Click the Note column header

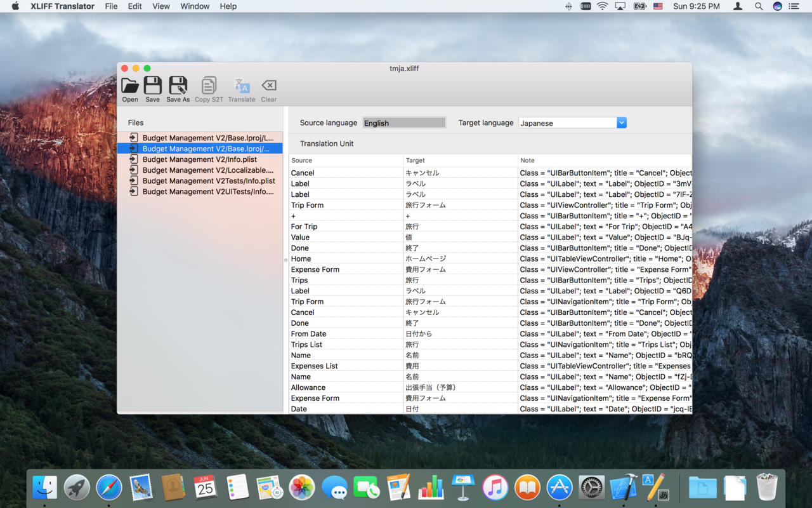(x=605, y=161)
